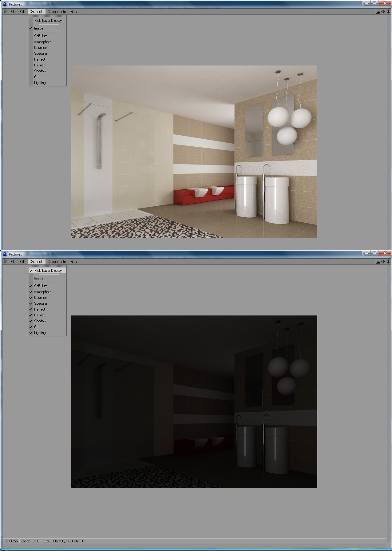Click the menu grip handle in the top window

(x=6, y=12)
